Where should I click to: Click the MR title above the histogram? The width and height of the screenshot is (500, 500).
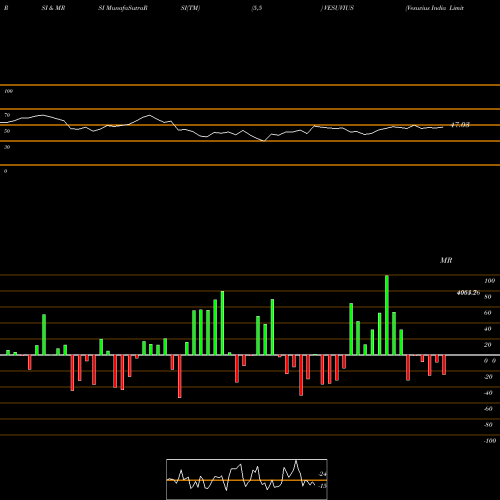(446, 260)
